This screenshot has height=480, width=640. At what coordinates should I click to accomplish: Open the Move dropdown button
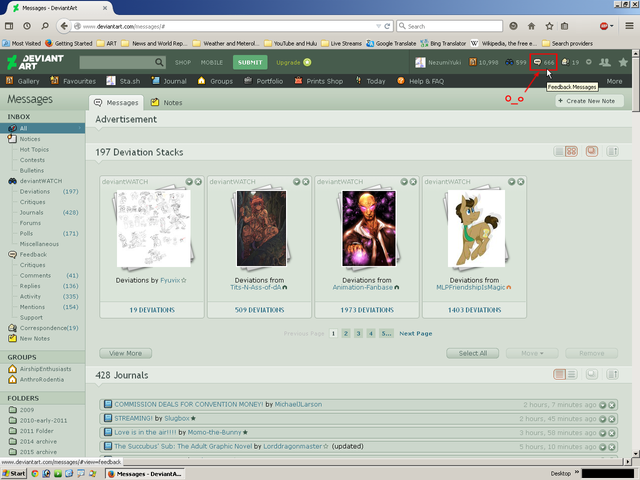[532, 353]
